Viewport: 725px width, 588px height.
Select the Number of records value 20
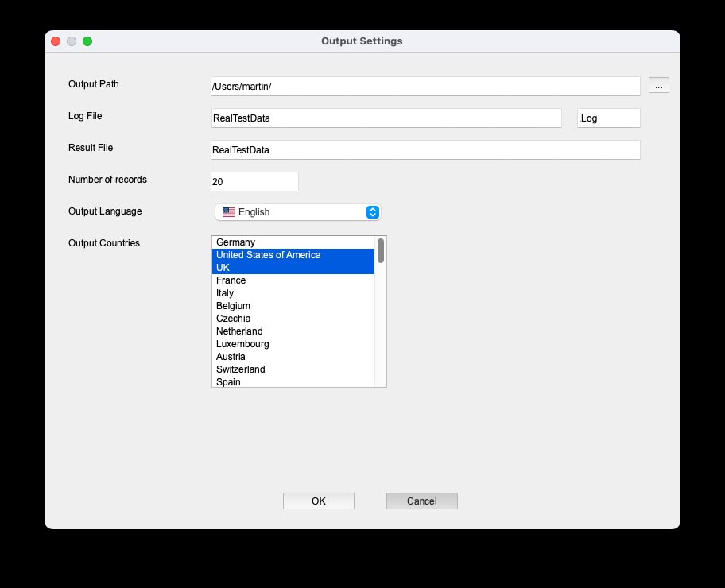(254, 181)
